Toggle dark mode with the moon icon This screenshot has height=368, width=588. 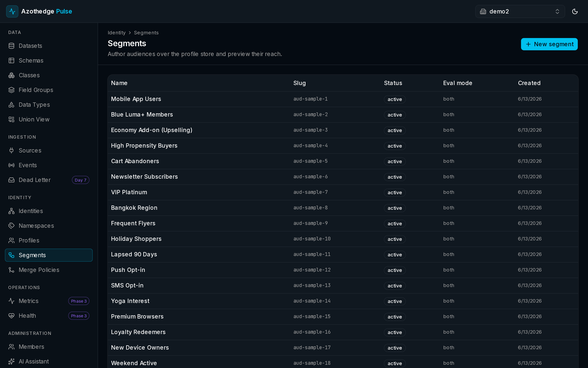[575, 11]
